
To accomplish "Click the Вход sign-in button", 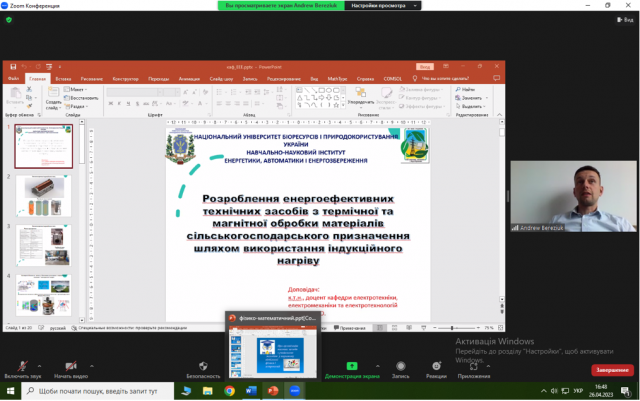I will coord(425,67).
